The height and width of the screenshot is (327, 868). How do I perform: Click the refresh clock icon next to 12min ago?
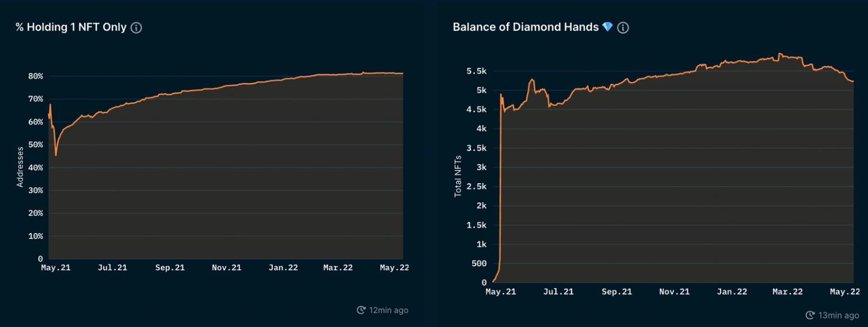coord(361,310)
